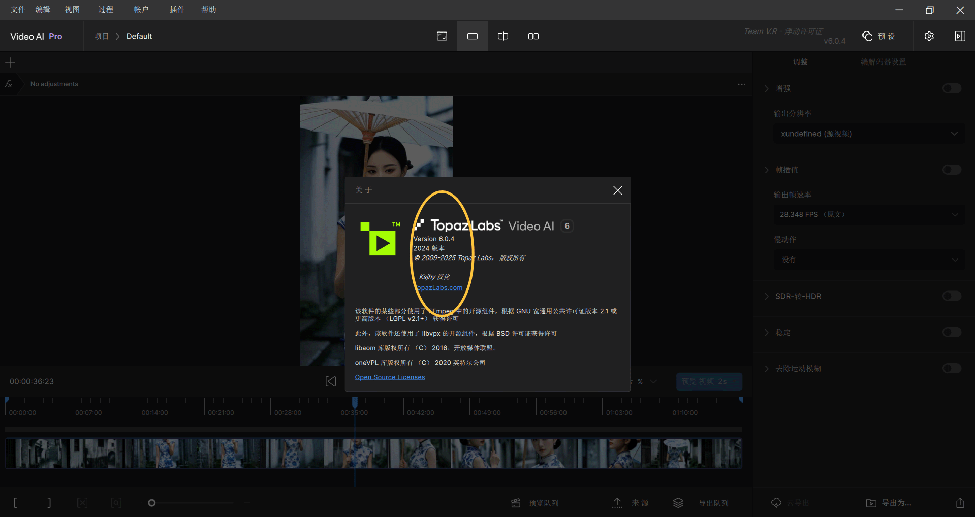Click the timeline ruler at 00:56:00
This screenshot has width=975, height=517.
click(x=553, y=412)
